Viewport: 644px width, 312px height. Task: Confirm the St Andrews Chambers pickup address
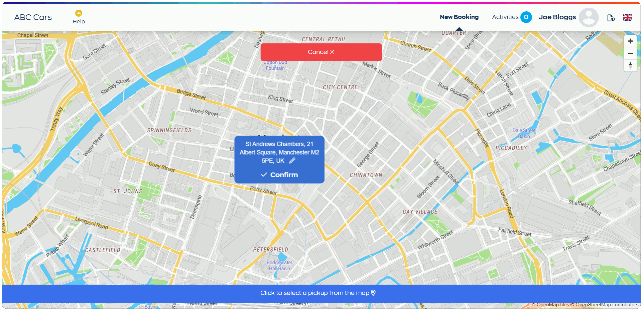pyautogui.click(x=279, y=175)
